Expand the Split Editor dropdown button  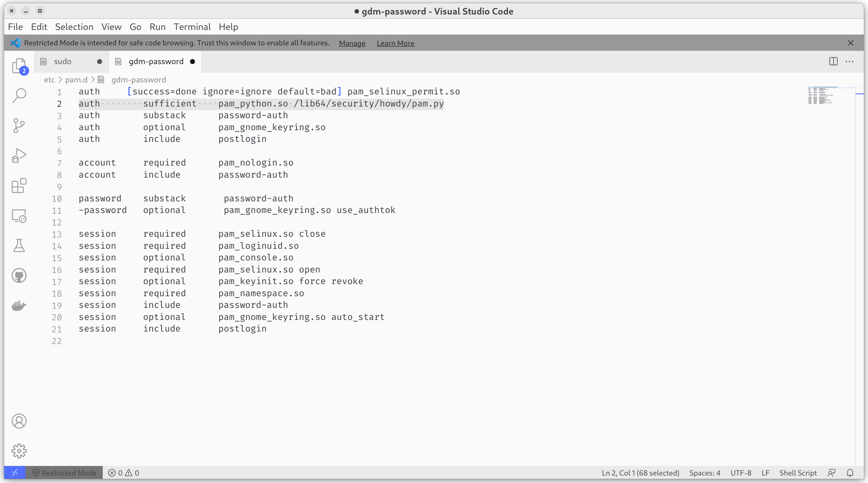click(833, 61)
